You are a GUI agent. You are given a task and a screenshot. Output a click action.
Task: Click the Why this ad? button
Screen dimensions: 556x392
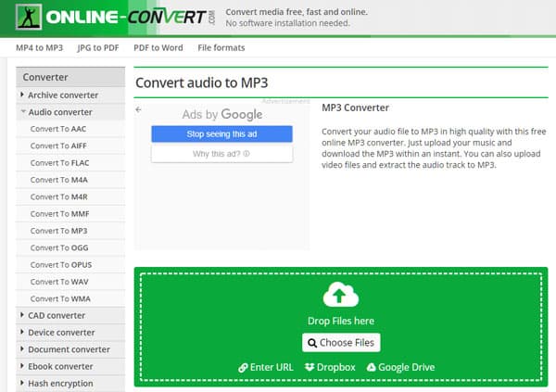(x=222, y=154)
